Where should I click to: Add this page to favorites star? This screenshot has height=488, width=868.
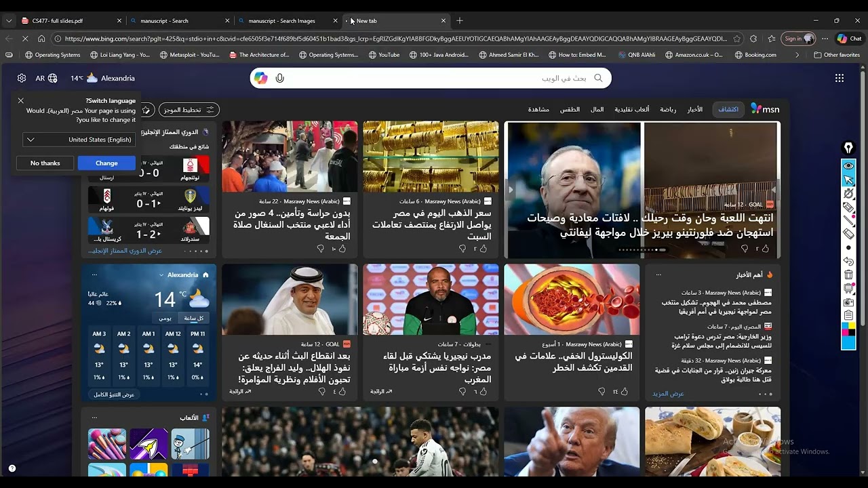[737, 39]
